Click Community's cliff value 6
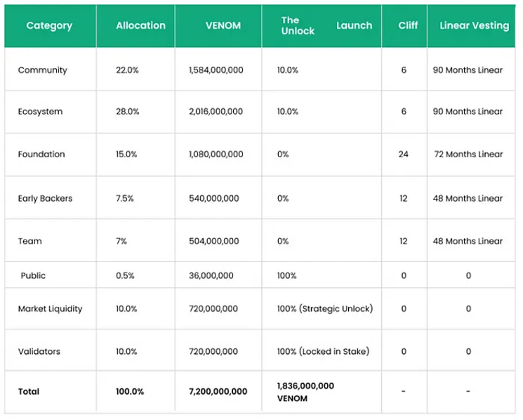The height and width of the screenshot is (420, 523). 404,70
